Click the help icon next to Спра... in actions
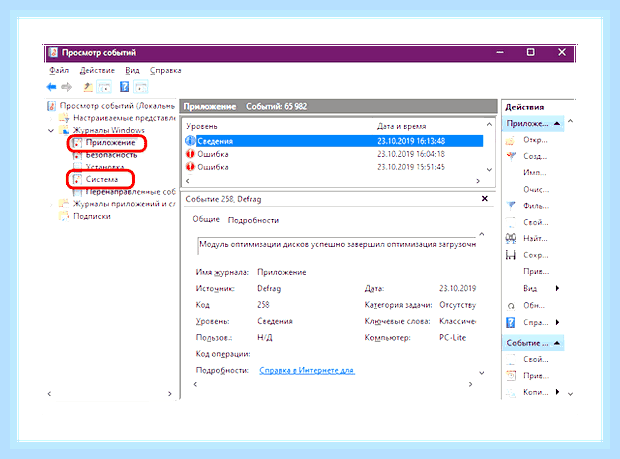This screenshot has height=459, width=620. pos(511,323)
